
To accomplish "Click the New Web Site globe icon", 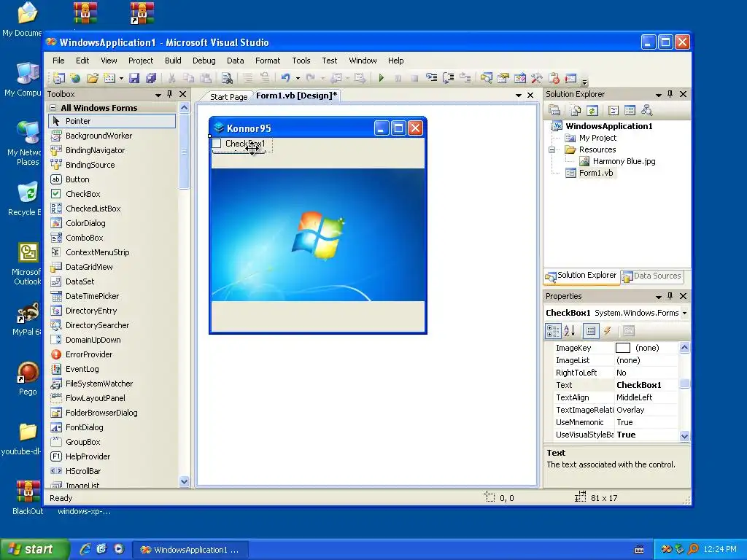I will pos(75,78).
